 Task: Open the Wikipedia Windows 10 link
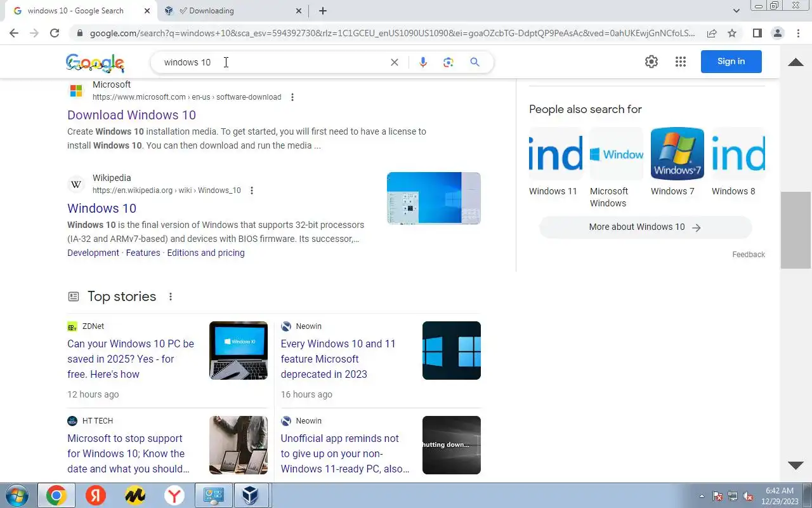pyautogui.click(x=101, y=208)
